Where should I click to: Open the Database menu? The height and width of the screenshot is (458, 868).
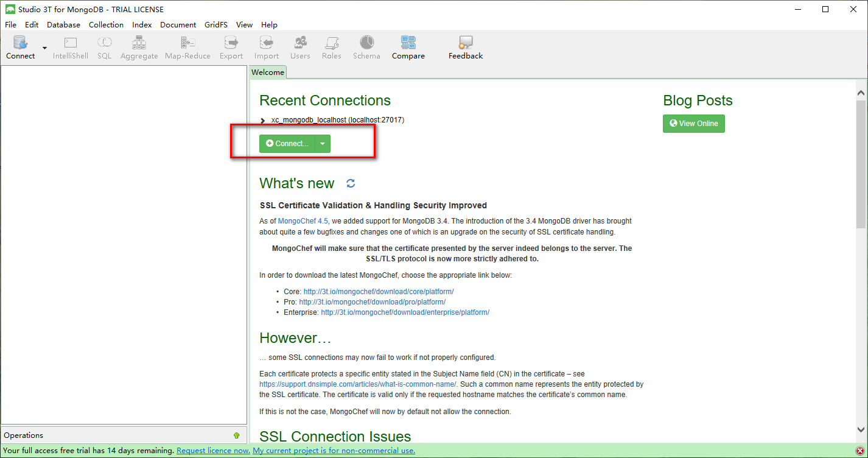pyautogui.click(x=63, y=25)
